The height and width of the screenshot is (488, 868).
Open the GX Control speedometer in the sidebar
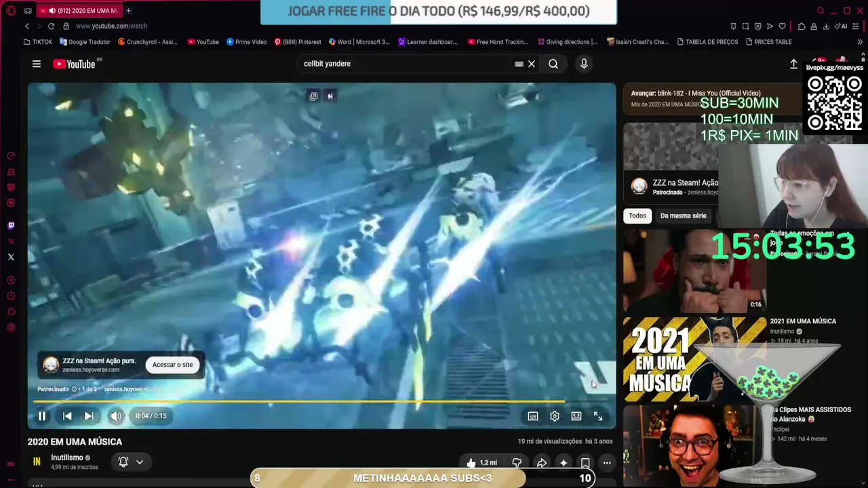11,156
